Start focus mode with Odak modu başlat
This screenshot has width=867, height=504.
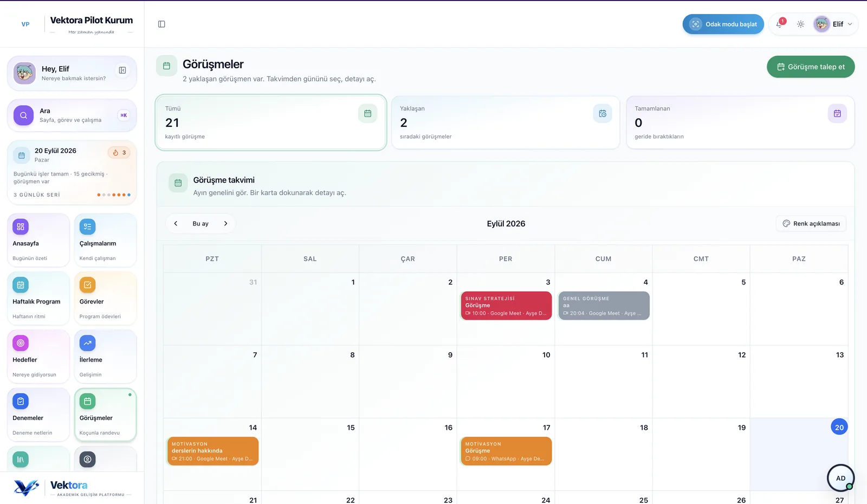point(723,24)
